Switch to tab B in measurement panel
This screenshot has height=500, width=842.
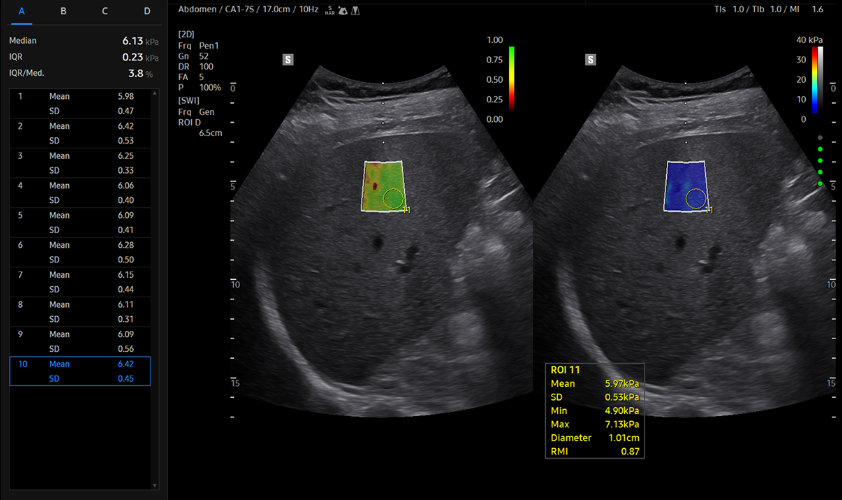[63, 11]
